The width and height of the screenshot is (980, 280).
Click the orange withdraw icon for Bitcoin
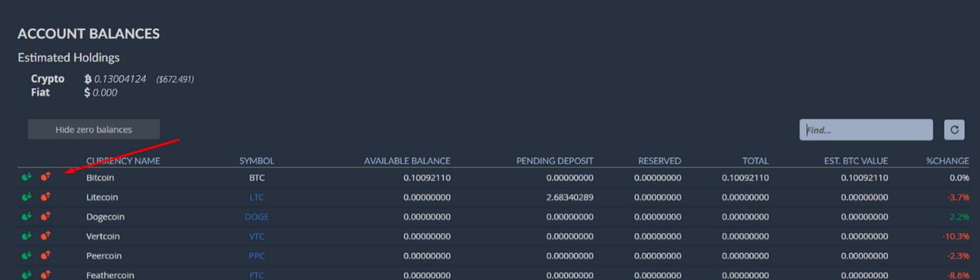coord(46,177)
